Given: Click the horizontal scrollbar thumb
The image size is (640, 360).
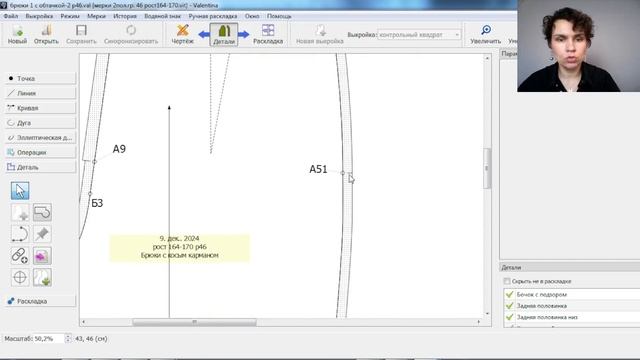Looking at the screenshot, I should point(194,322).
